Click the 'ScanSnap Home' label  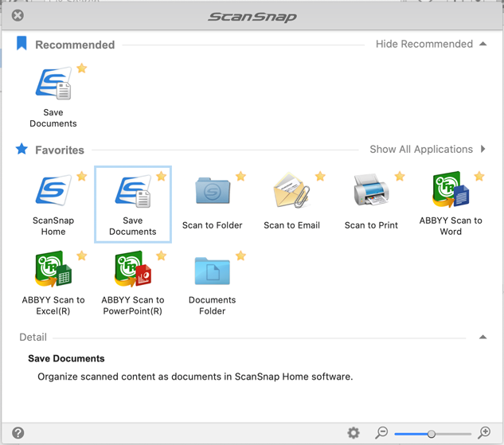(53, 226)
